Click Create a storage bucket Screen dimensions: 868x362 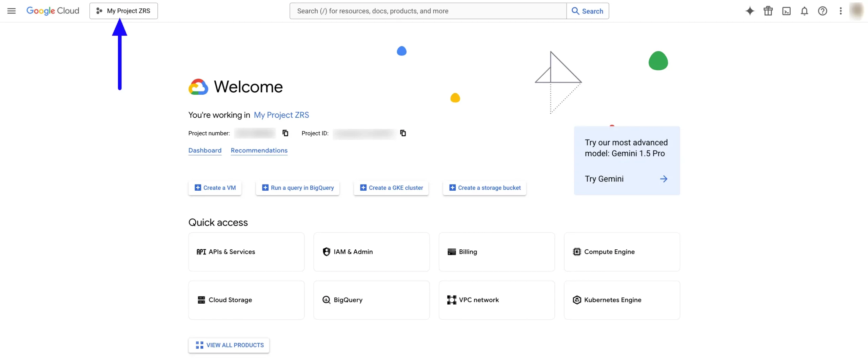click(x=485, y=188)
